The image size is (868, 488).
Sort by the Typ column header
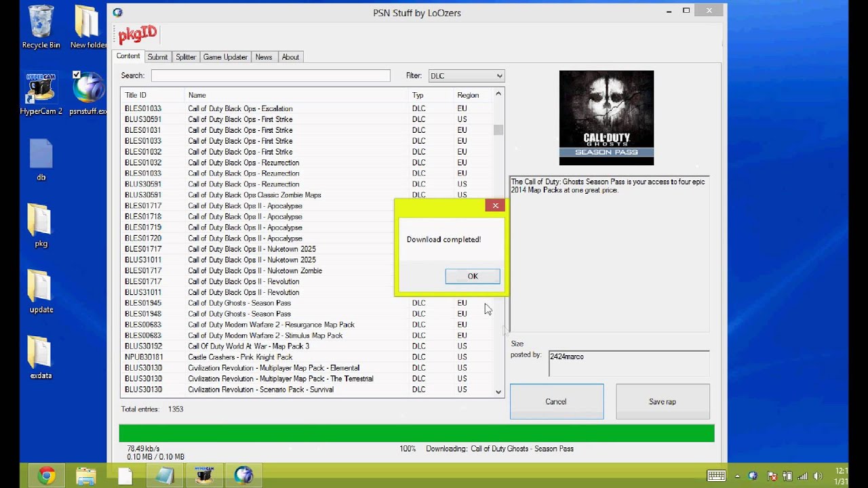point(431,95)
